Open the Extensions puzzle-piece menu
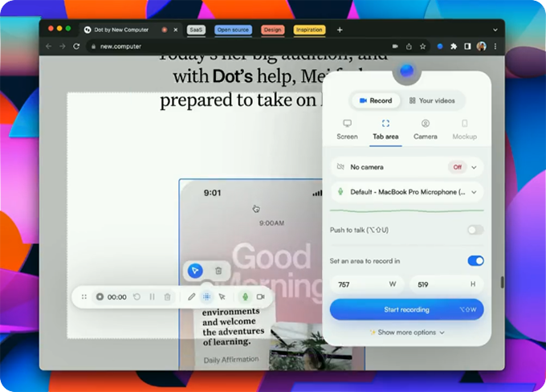Screen dimensions: 546x392 pyautogui.click(x=454, y=47)
